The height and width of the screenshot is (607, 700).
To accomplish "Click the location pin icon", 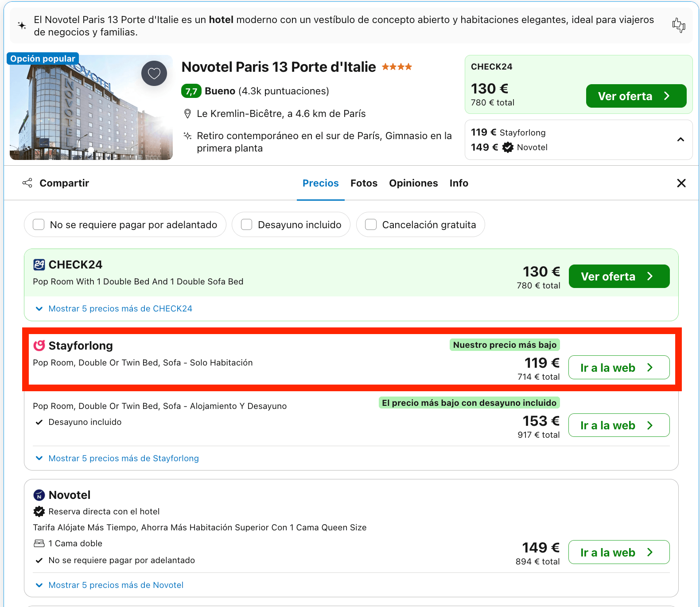I will point(187,114).
